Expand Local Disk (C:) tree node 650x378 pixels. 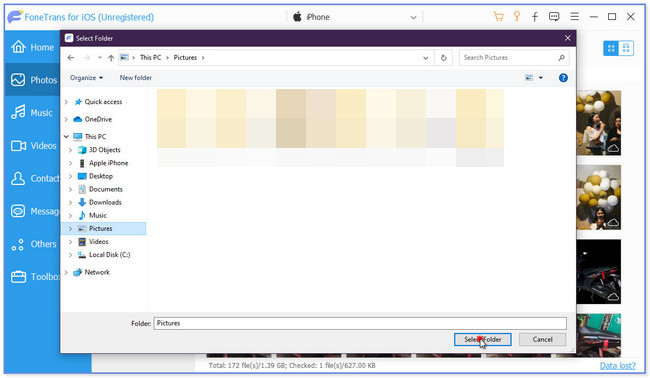click(x=70, y=255)
